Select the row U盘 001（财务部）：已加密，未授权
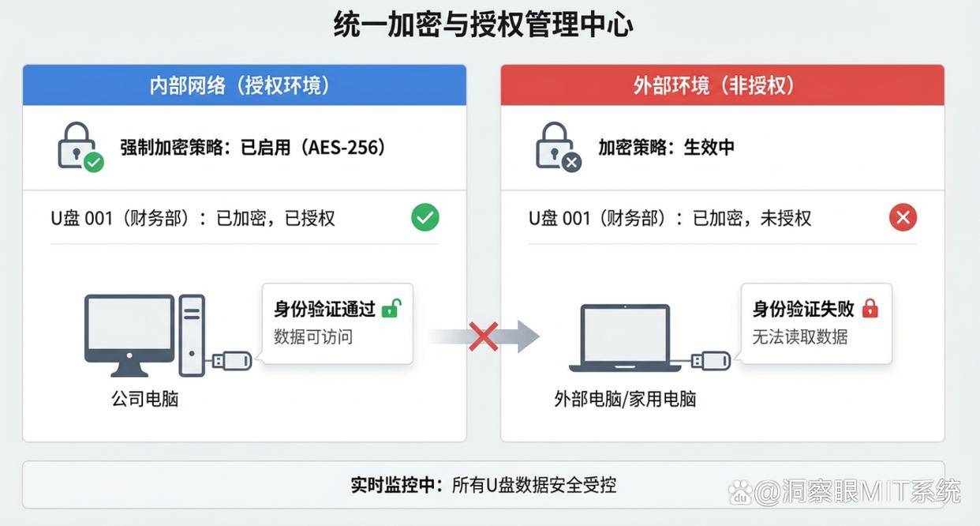980x526 pixels. 723,218
